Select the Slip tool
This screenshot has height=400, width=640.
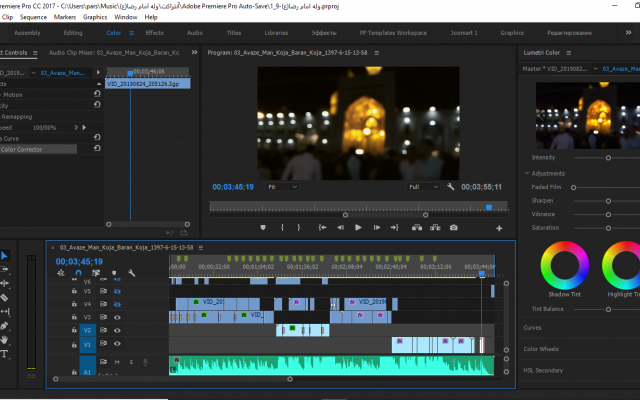(x=4, y=311)
